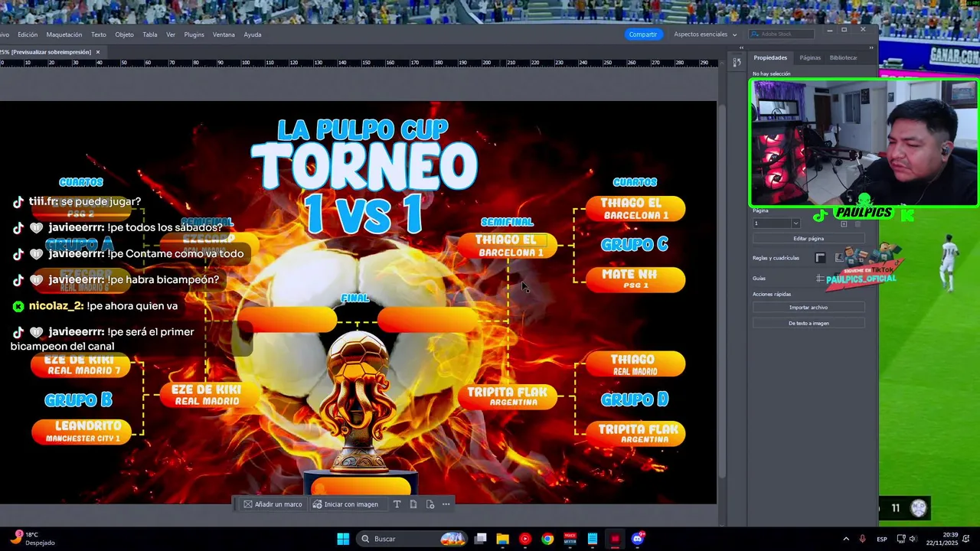Open YouTube Music taskbar icon
This screenshot has width=980, height=551.
[524, 539]
